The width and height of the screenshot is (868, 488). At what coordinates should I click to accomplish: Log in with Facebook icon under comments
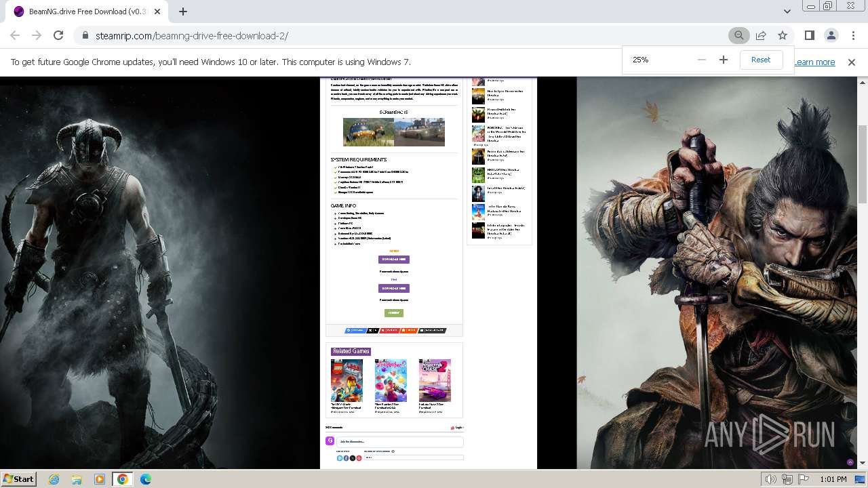(x=346, y=458)
